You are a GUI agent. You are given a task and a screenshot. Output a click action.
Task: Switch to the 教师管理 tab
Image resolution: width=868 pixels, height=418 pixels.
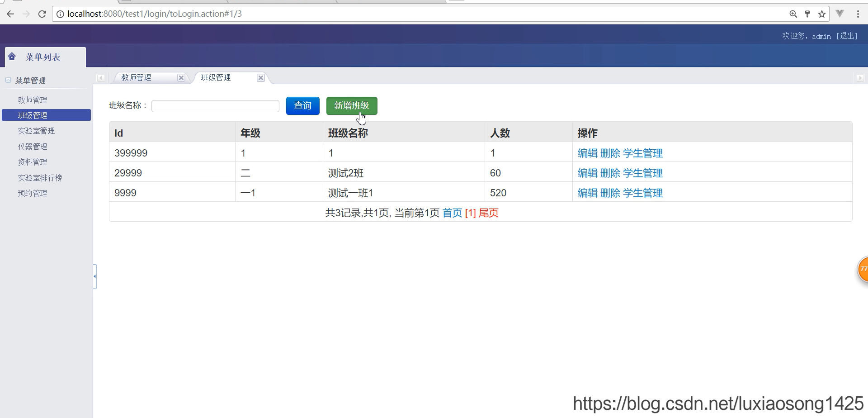click(137, 78)
